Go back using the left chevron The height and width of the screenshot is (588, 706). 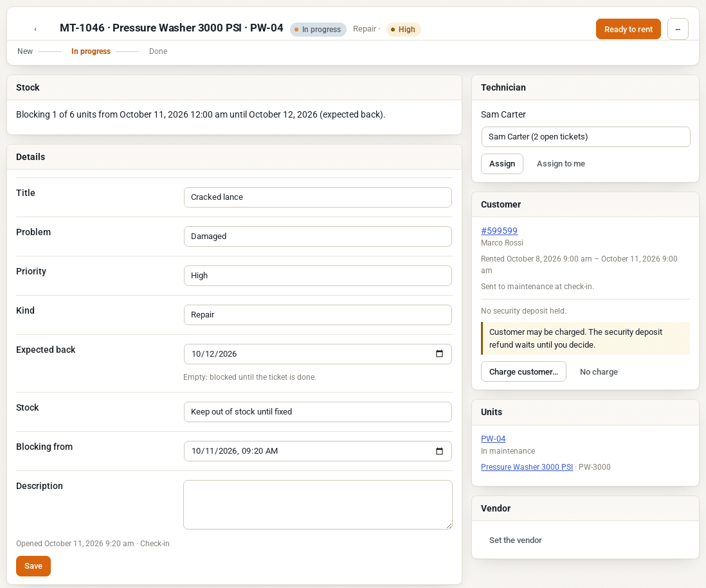coord(35,30)
